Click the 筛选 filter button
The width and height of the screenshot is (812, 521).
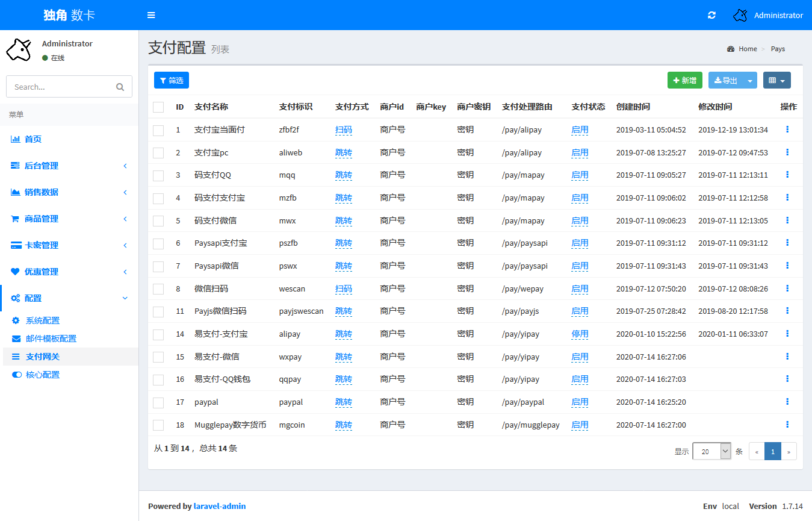172,80
